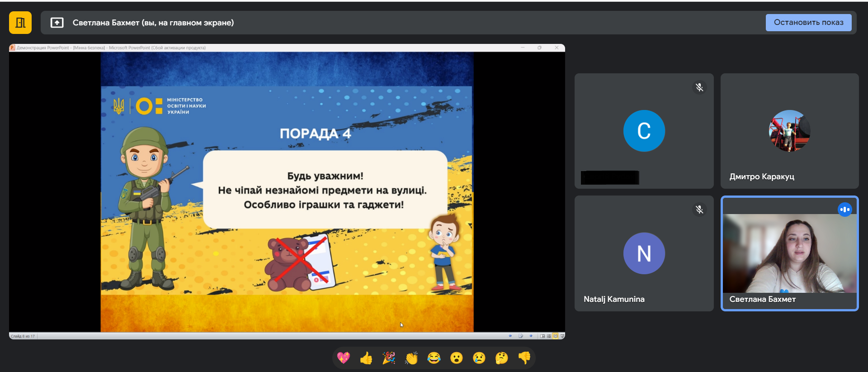Send the party popper reaction
The height and width of the screenshot is (372, 868).
389,358
